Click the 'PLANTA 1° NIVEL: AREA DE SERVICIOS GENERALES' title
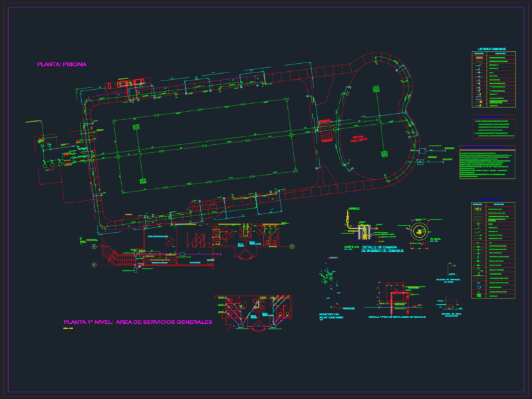This screenshot has height=399, width=532. tap(138, 322)
